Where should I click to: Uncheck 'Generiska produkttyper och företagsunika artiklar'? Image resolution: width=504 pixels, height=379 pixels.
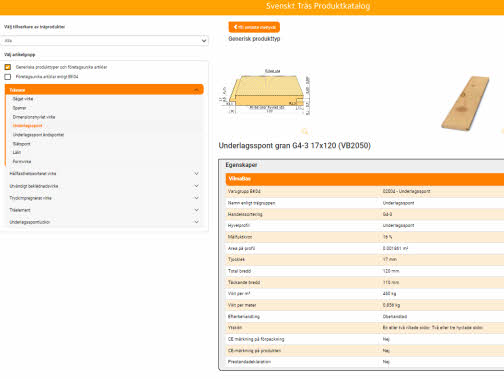click(x=8, y=67)
